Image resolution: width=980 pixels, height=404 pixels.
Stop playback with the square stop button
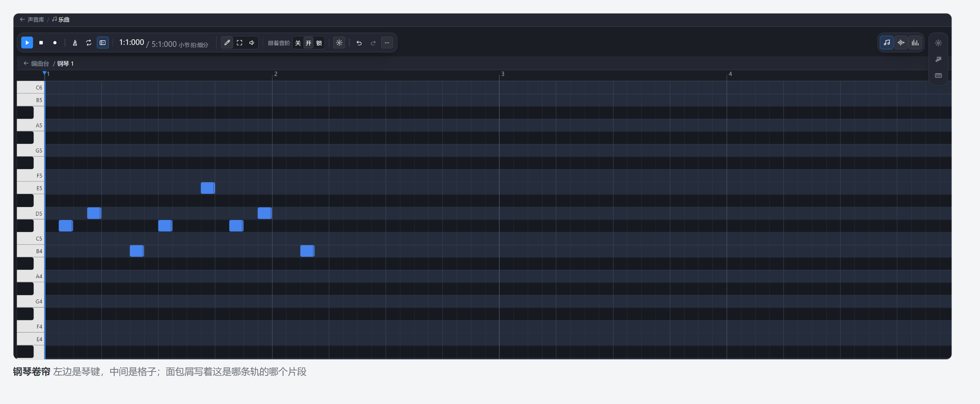point(41,43)
